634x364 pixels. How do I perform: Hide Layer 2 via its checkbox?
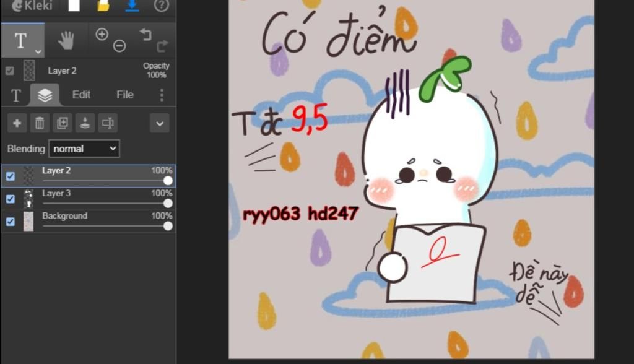[x=10, y=176]
